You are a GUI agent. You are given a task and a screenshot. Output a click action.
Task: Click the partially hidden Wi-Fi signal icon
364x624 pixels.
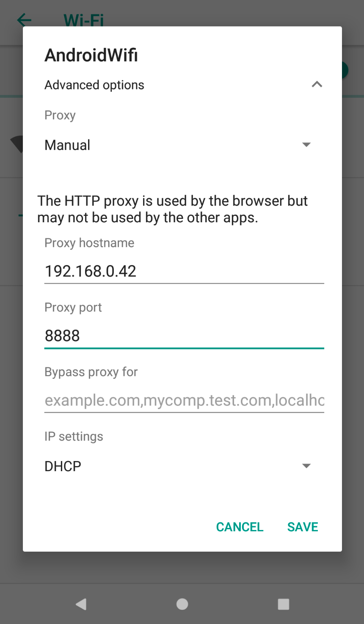tap(17, 144)
